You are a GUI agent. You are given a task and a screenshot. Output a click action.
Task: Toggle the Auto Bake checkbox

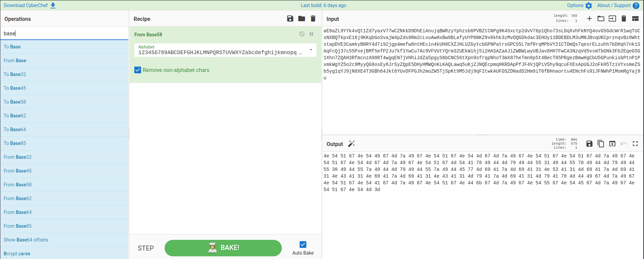[303, 245]
